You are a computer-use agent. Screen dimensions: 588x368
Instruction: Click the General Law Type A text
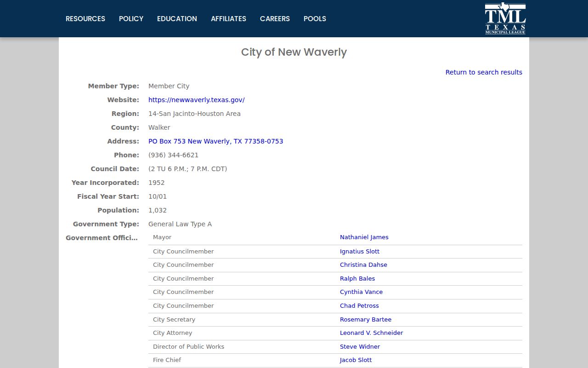click(180, 224)
